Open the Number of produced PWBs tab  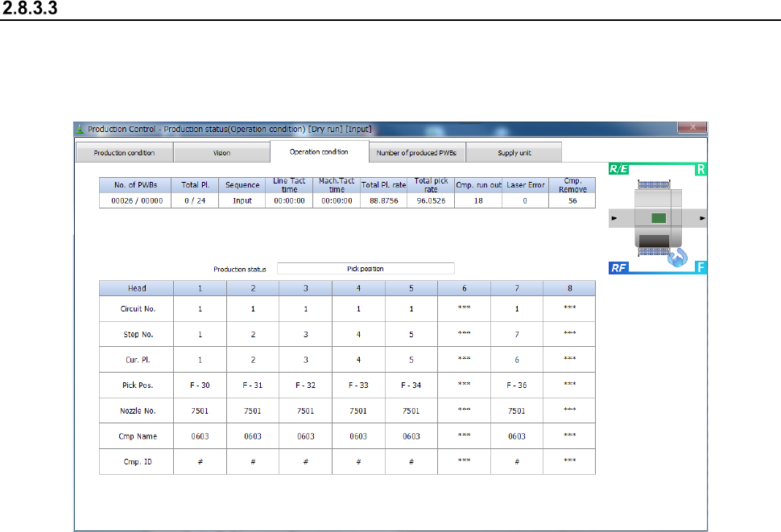(x=417, y=152)
